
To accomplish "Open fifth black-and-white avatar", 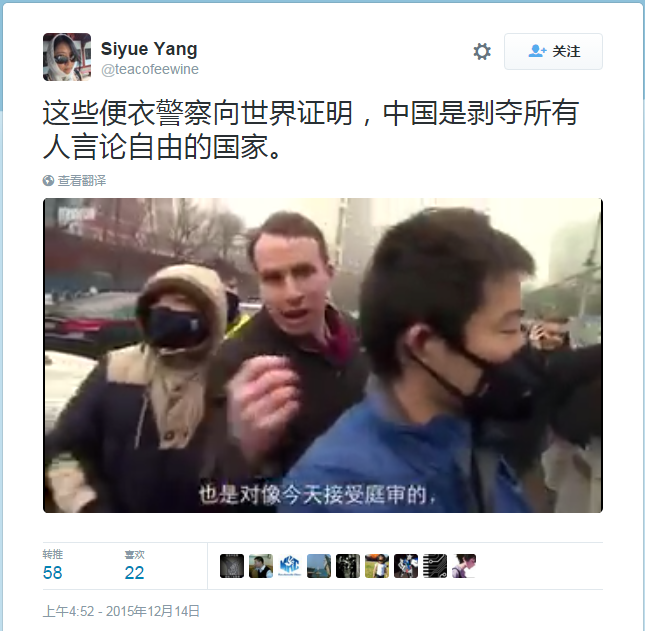I will click(x=348, y=566).
